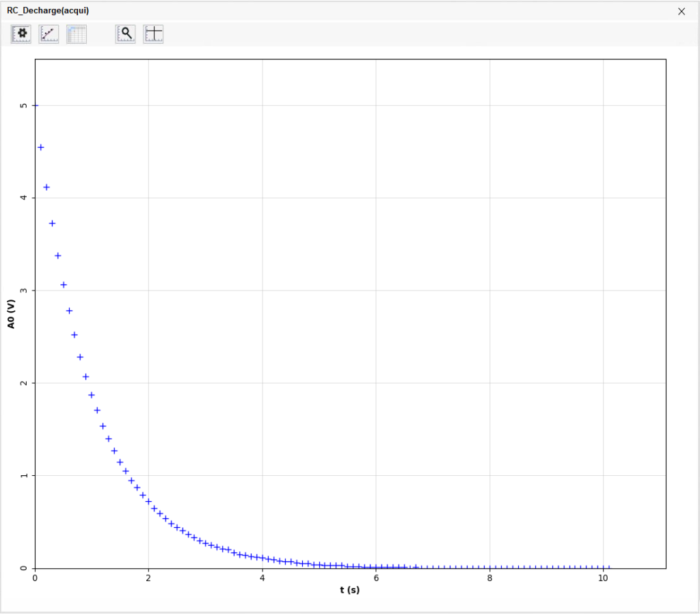Open the data table view icon

(x=77, y=34)
